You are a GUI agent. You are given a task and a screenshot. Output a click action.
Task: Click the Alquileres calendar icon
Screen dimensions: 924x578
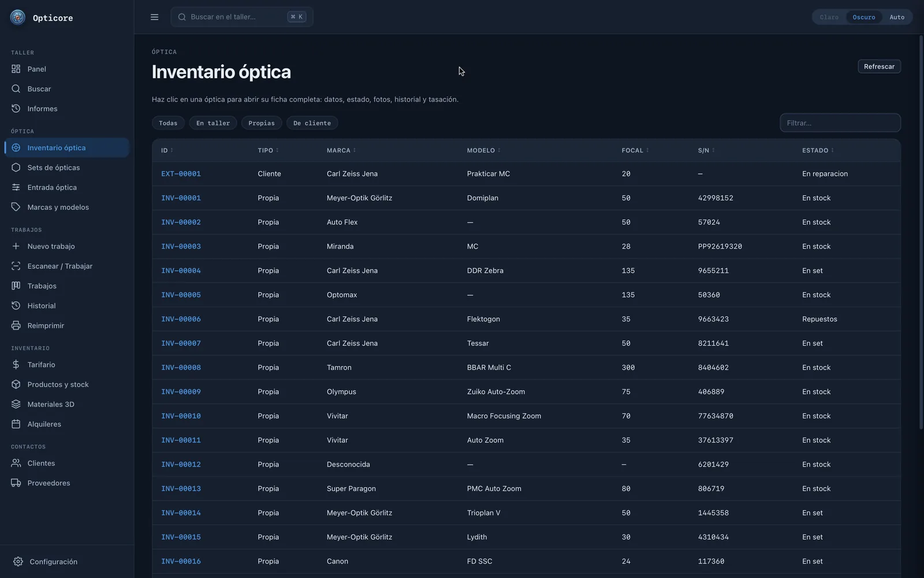16,424
